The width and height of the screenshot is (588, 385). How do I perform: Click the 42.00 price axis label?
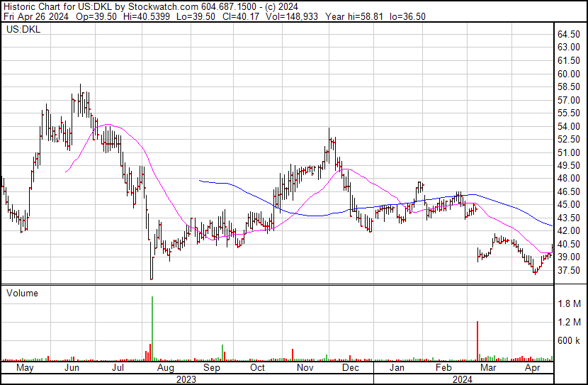tap(569, 230)
